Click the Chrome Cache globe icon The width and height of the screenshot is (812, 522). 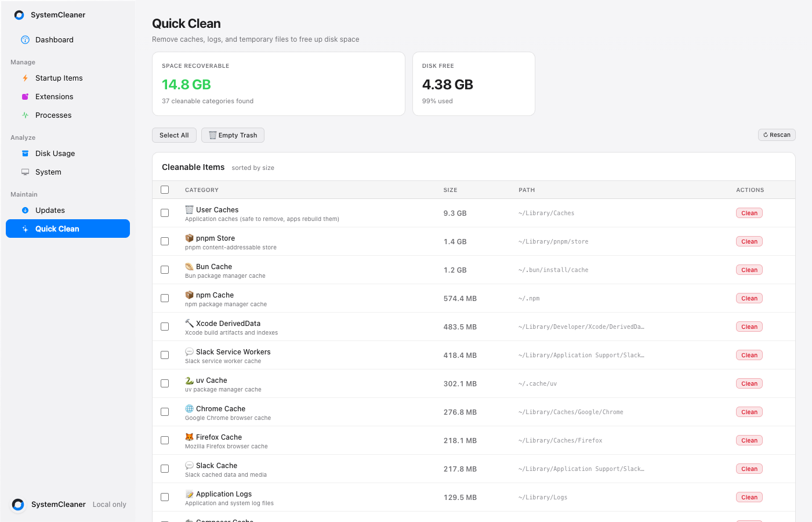click(x=189, y=408)
